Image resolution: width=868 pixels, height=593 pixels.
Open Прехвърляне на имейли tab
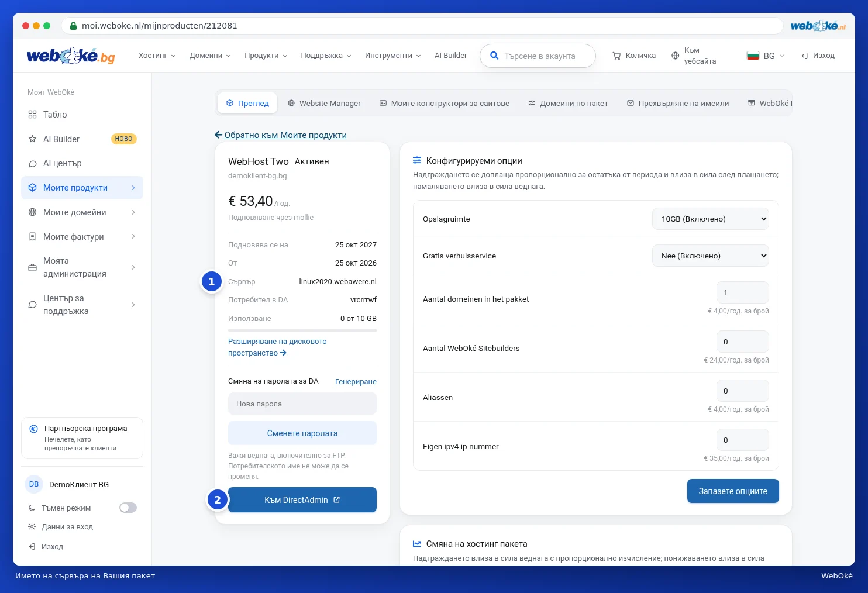coord(678,103)
